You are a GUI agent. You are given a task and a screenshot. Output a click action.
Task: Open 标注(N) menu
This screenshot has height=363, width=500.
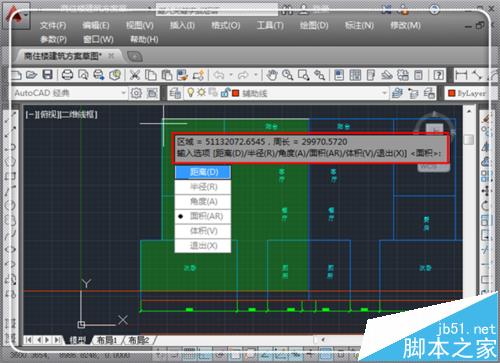click(x=359, y=26)
